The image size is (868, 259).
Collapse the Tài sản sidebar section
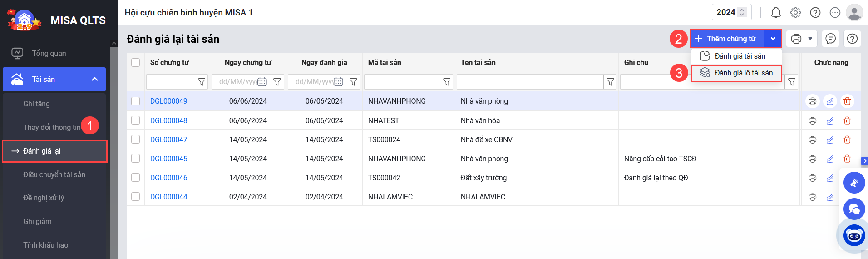coord(94,79)
